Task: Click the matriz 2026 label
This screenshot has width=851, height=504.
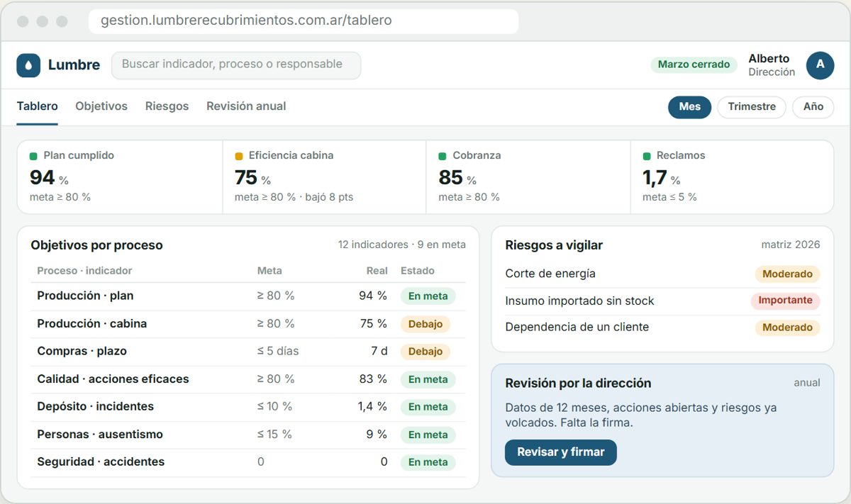Action: pos(791,245)
